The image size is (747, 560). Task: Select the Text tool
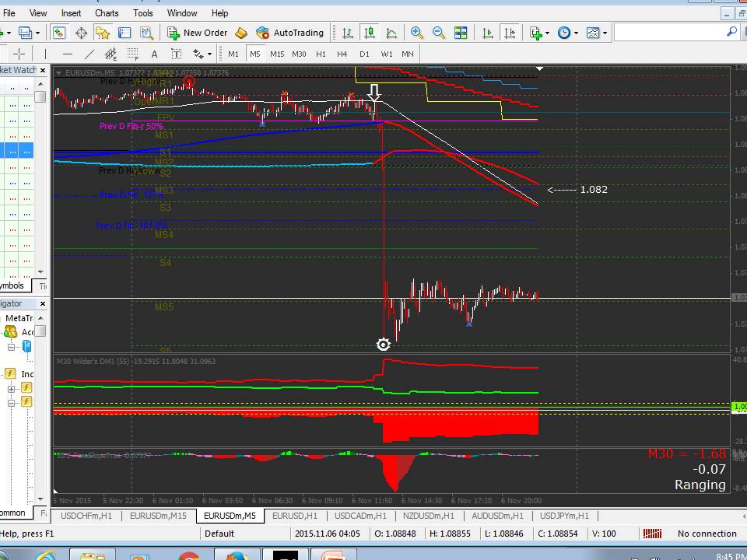[x=154, y=54]
